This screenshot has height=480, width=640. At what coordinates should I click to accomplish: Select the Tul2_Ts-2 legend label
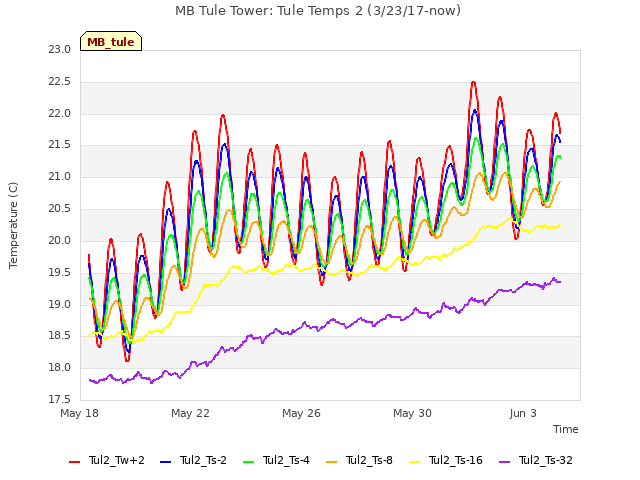203,460
